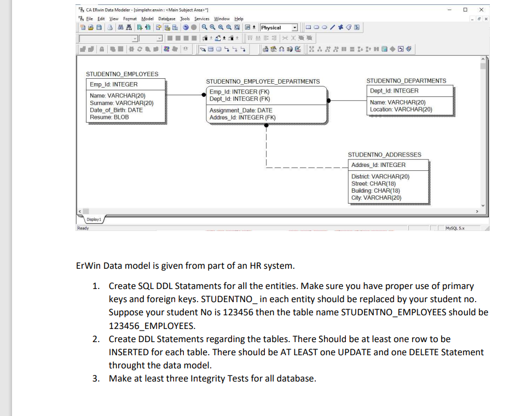The width and height of the screenshot is (532, 416).
Task: Click the Find binoculars icon
Action: [x=120, y=27]
